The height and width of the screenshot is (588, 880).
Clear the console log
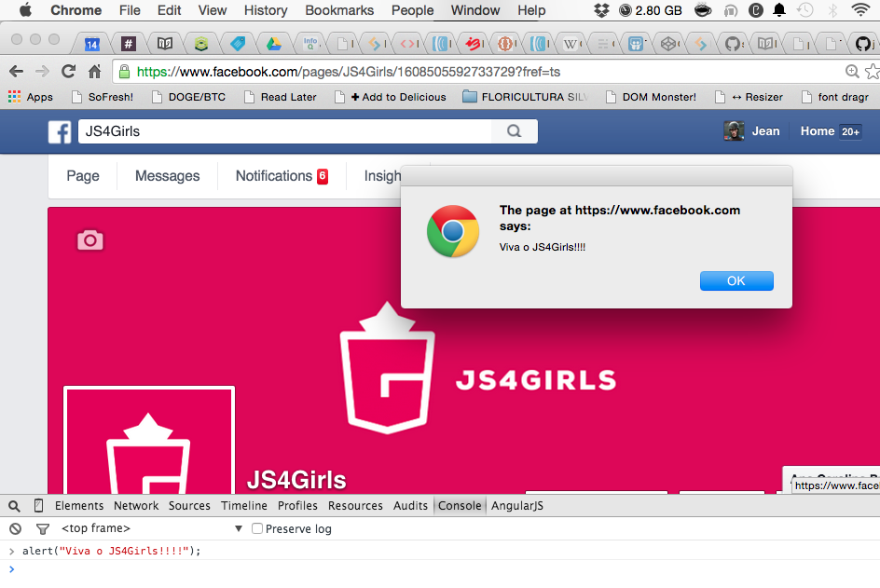coord(15,528)
